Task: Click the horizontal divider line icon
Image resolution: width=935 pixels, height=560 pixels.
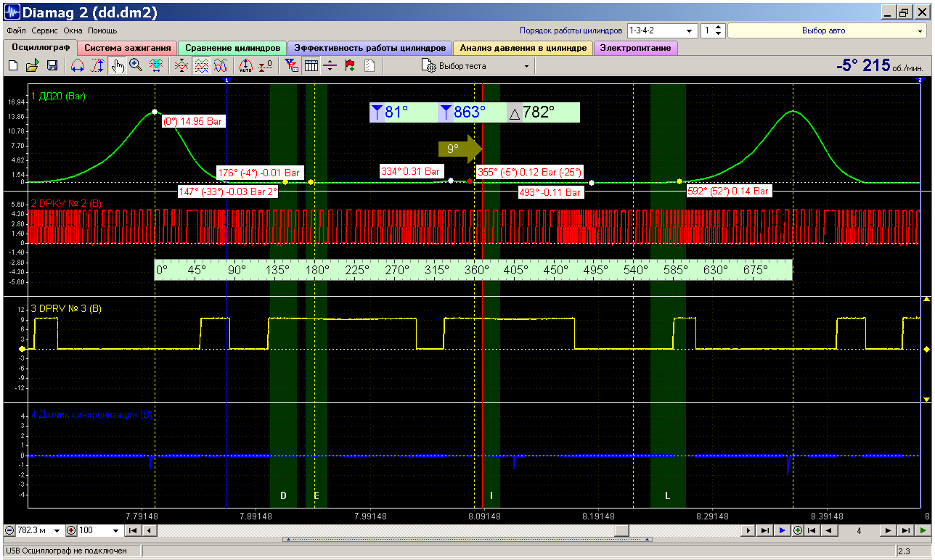Action: (x=330, y=66)
